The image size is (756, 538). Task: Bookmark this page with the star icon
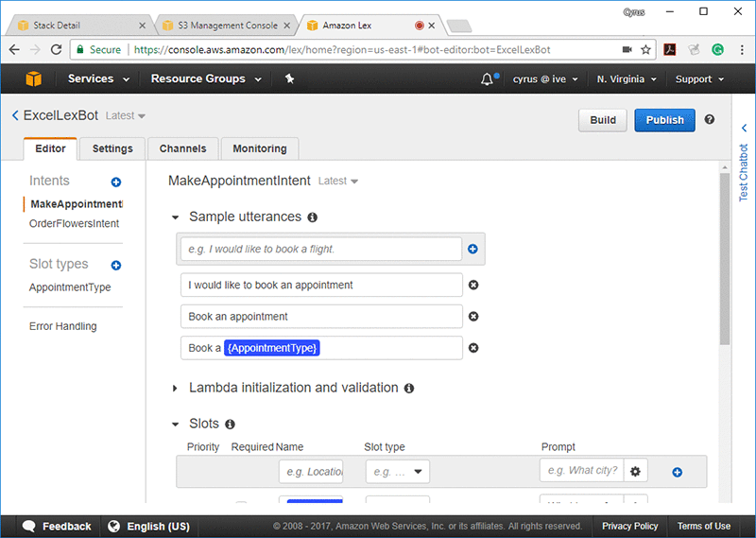click(x=645, y=50)
